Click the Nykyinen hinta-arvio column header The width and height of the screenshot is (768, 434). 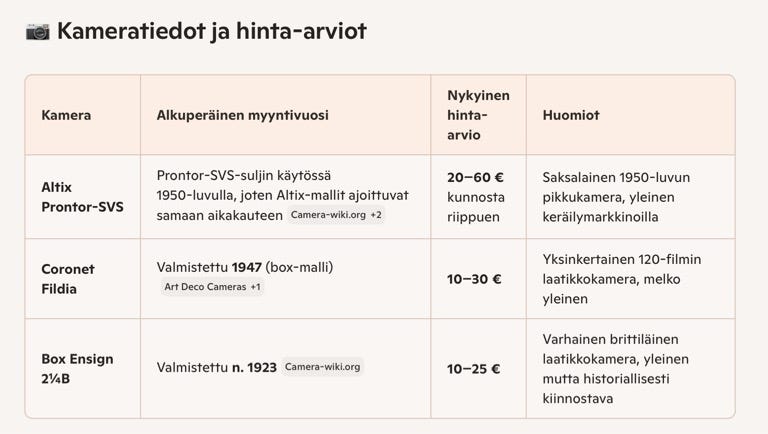(x=478, y=115)
